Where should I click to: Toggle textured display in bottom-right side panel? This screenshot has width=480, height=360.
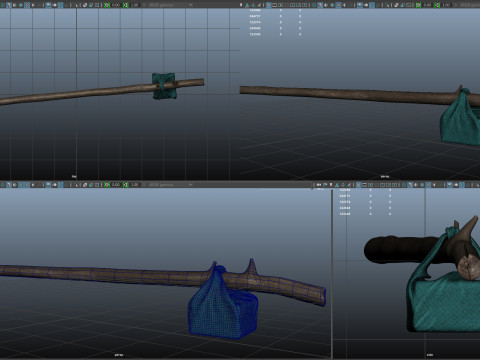tap(428, 185)
